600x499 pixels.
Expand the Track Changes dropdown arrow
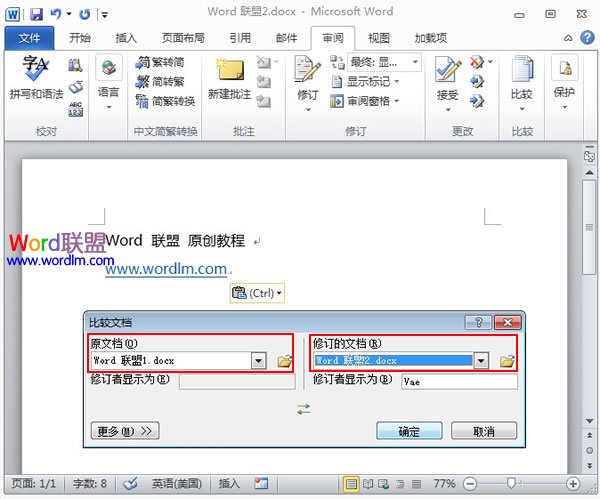coord(308,110)
